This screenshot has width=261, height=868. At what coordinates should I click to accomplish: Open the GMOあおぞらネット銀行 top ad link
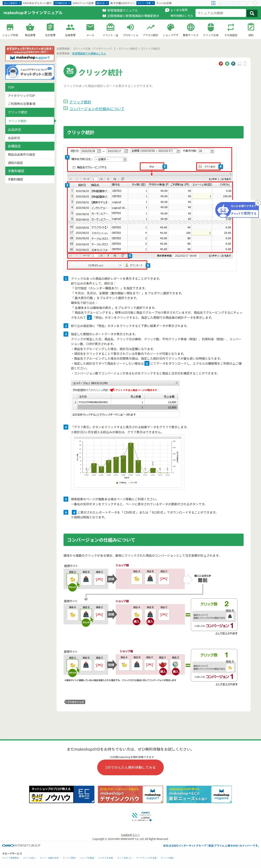click(x=37, y=3)
